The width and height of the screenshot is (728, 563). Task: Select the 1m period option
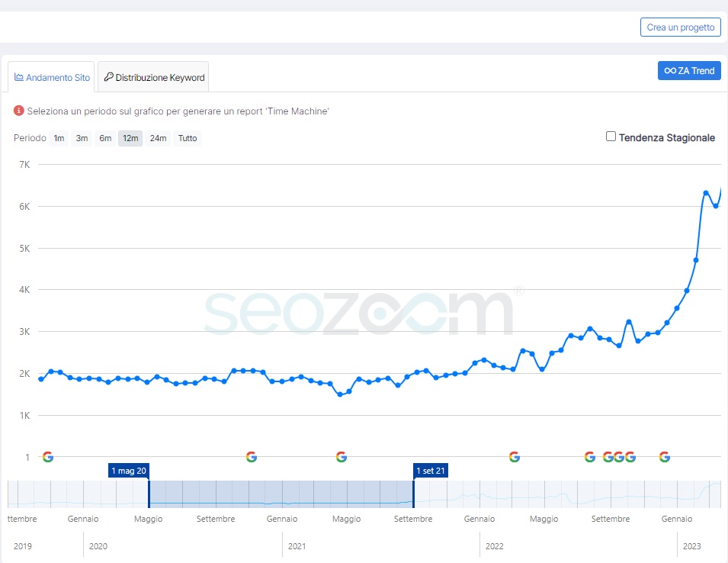(x=59, y=138)
